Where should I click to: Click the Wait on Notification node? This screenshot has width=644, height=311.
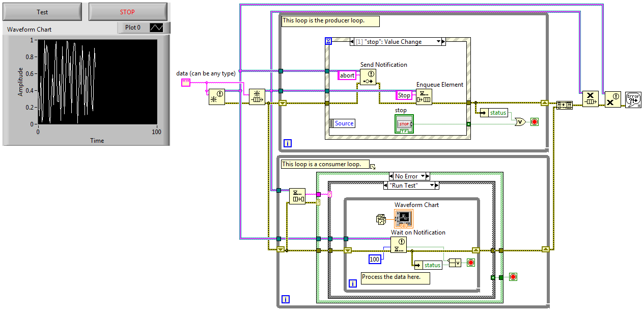click(x=398, y=245)
